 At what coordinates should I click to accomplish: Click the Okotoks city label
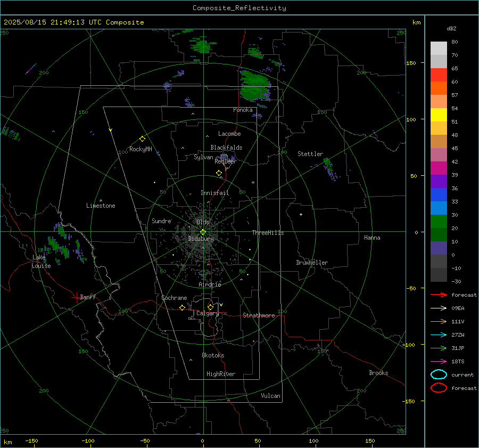pos(213,355)
